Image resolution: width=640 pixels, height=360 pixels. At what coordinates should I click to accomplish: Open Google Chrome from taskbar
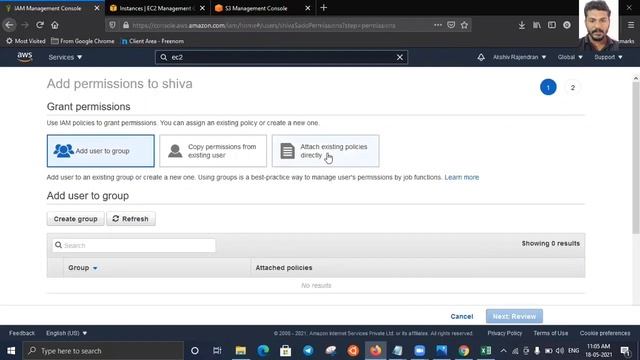click(464, 351)
